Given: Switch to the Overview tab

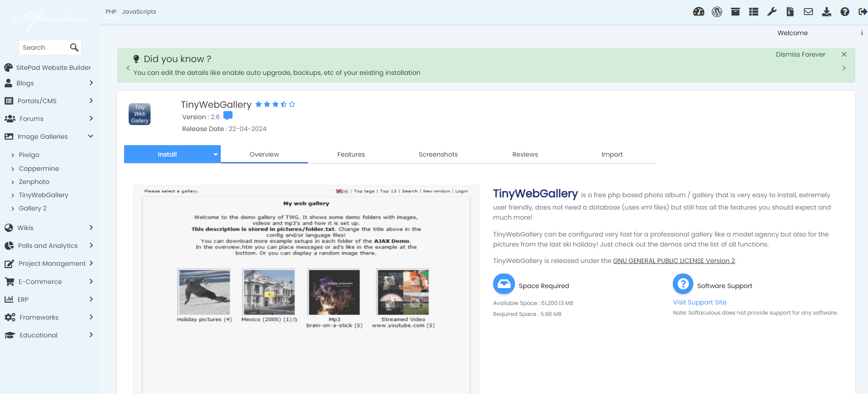Looking at the screenshot, I should (264, 154).
